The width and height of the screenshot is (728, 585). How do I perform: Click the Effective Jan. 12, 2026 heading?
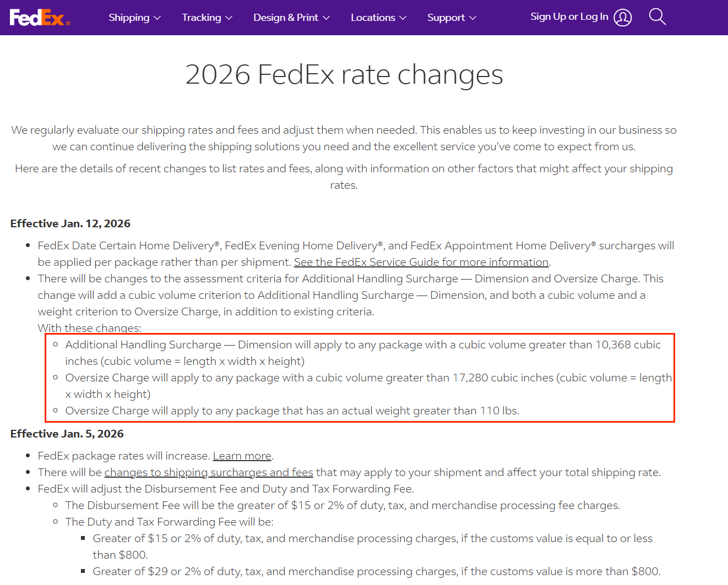point(70,223)
